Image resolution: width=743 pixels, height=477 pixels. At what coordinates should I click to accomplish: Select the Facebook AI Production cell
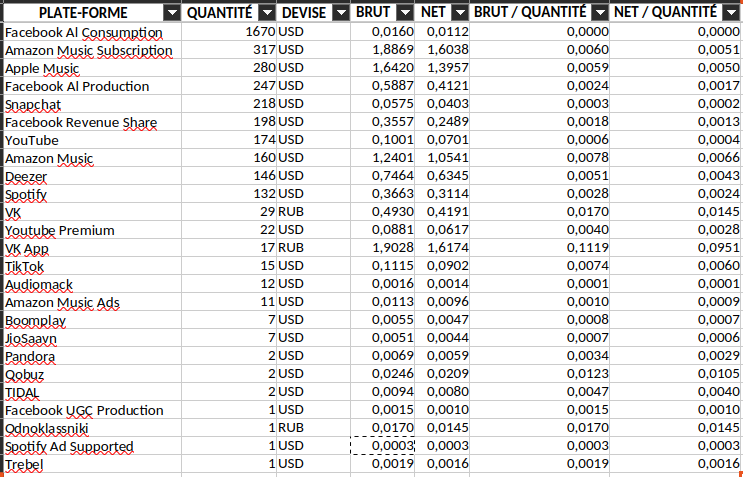[x=92, y=86]
